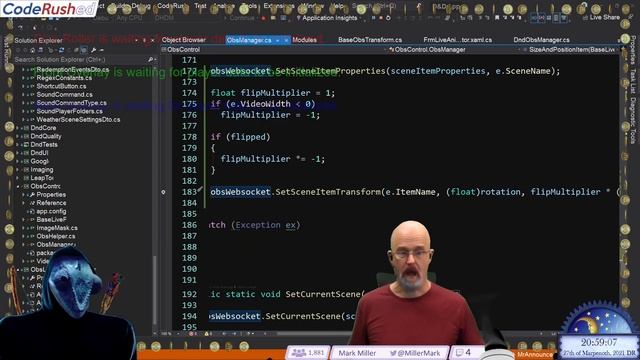Close the ObsManager.cs tab
This screenshot has width=640, height=360.
coord(286,40)
